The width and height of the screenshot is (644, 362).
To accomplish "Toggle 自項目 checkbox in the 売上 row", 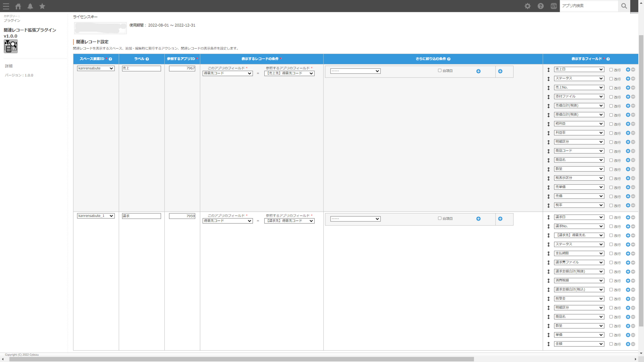I will click(440, 70).
